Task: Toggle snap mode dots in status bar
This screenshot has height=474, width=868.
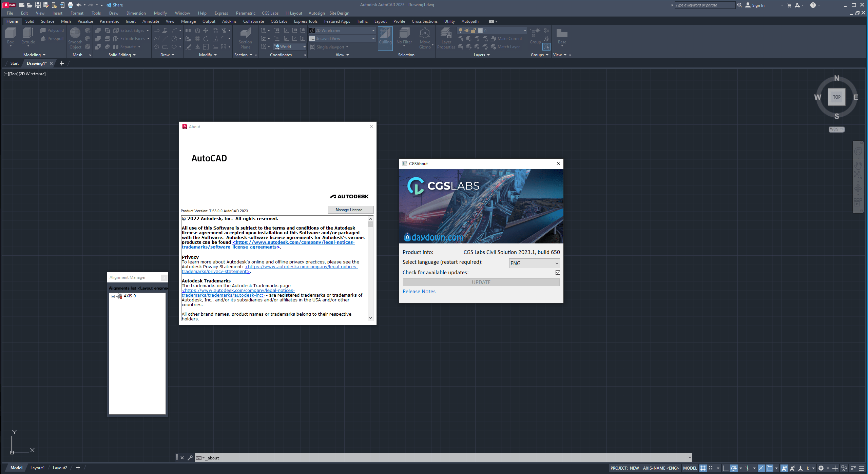Action: click(711, 468)
